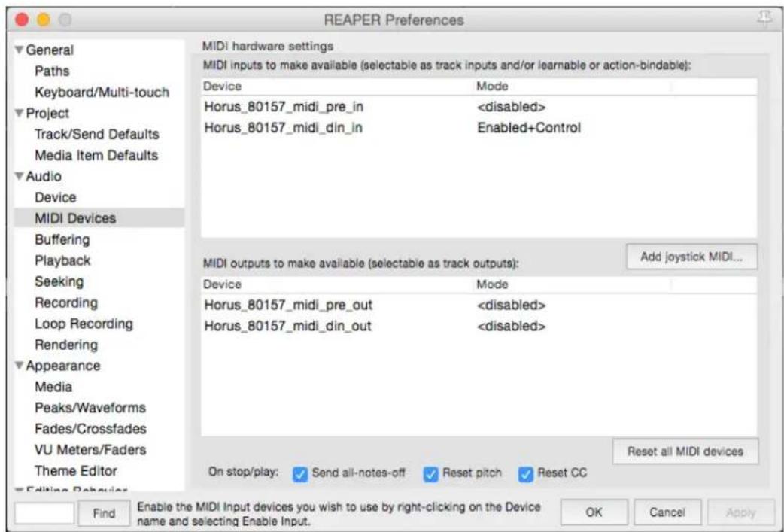The width and height of the screenshot is (784, 532).
Task: Collapse the General tree section
Action: point(20,50)
